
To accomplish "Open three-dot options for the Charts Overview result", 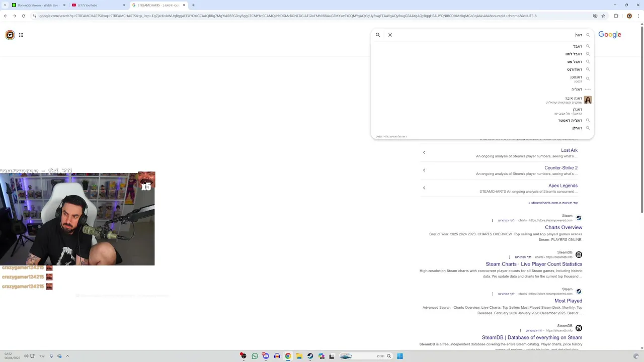I will [x=493, y=220].
